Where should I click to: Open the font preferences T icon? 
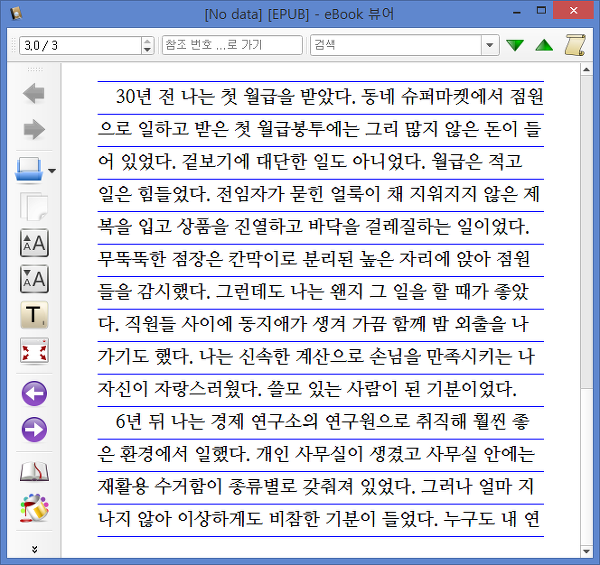coord(34,315)
